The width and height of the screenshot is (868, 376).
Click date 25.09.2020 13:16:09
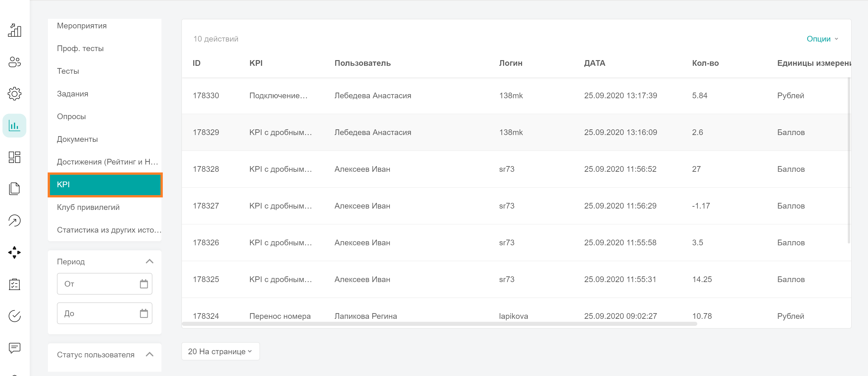point(620,132)
